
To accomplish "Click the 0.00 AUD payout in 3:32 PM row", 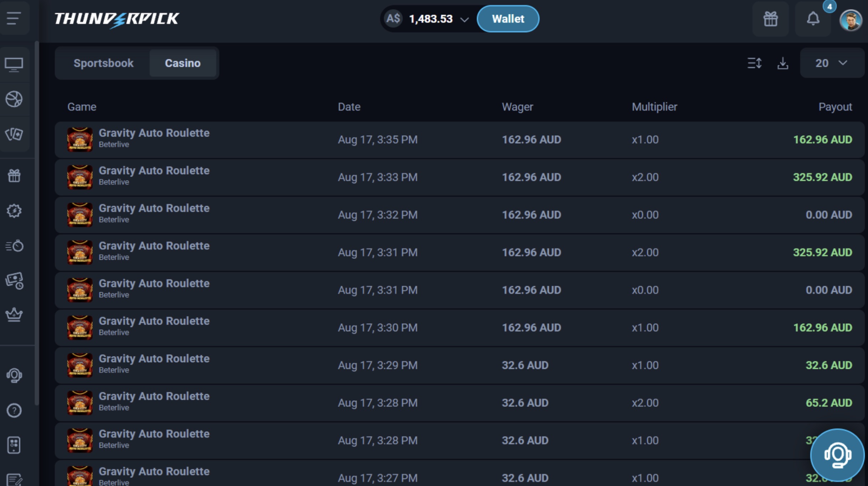I will click(x=829, y=215).
